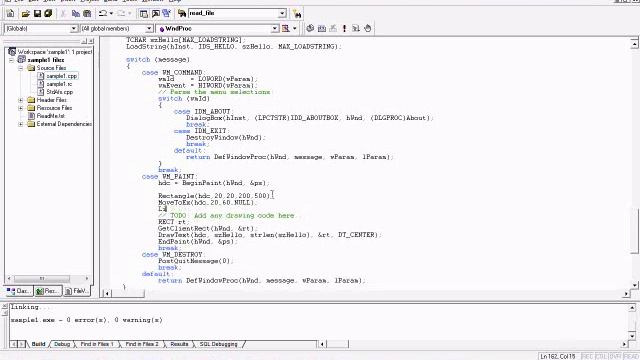This screenshot has width=640, height=360.
Task: Switch to the FileView workspace tab
Action: pos(76,291)
